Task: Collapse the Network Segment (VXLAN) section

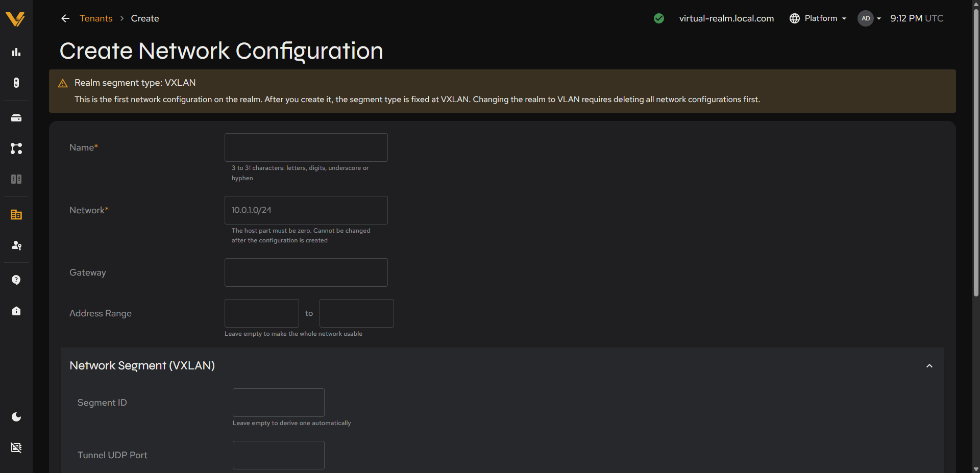Action: [x=929, y=366]
